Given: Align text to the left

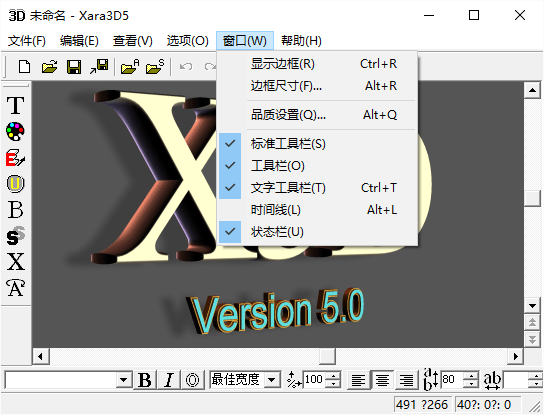Looking at the screenshot, I should click(x=358, y=380).
